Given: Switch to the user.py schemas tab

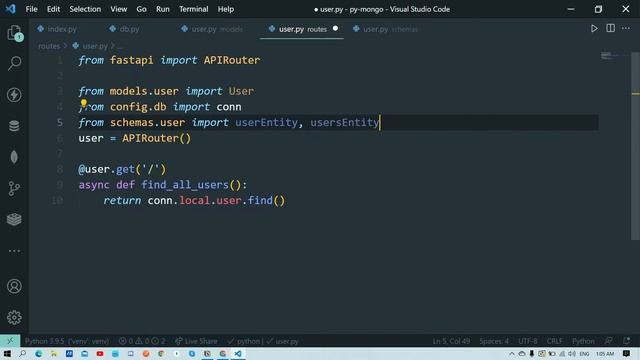Looking at the screenshot, I should point(386,29).
